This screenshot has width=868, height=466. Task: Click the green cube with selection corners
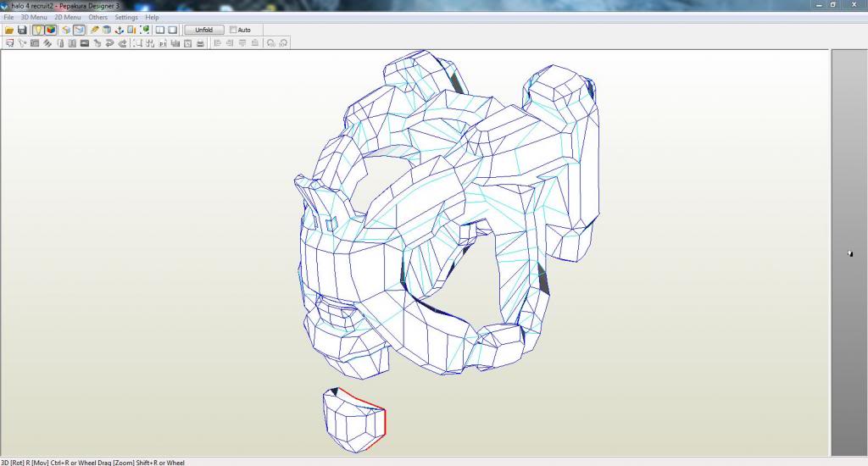click(x=144, y=30)
